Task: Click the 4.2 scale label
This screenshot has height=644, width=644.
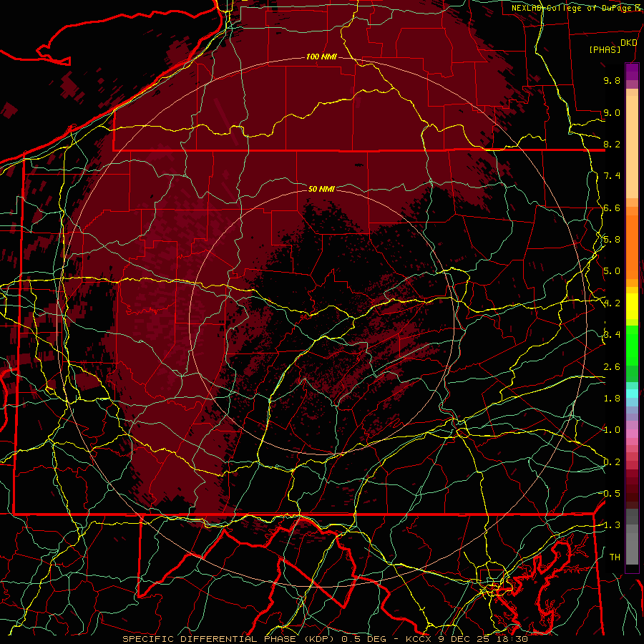Action: (x=612, y=303)
